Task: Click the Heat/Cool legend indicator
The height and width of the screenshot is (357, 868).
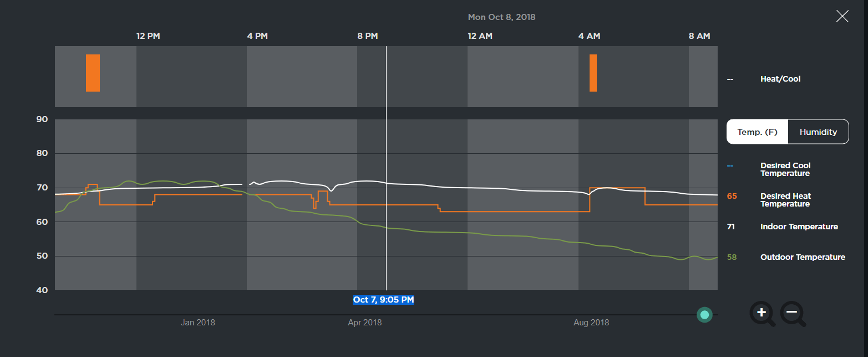Action: click(730, 78)
